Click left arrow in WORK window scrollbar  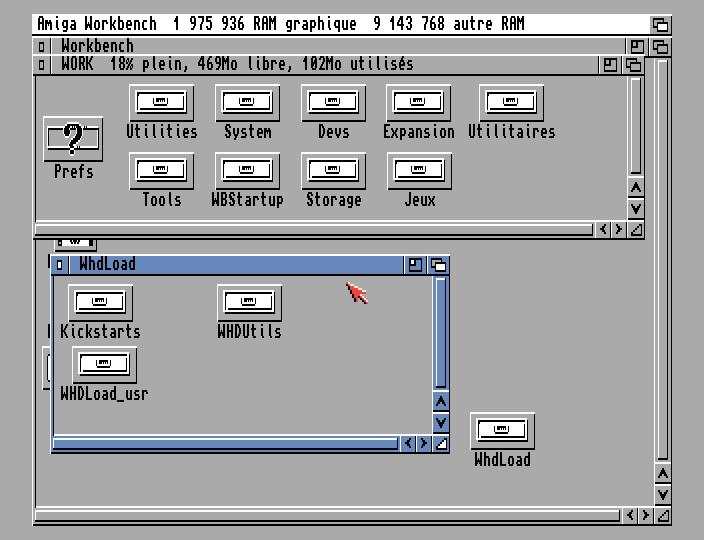tap(603, 229)
